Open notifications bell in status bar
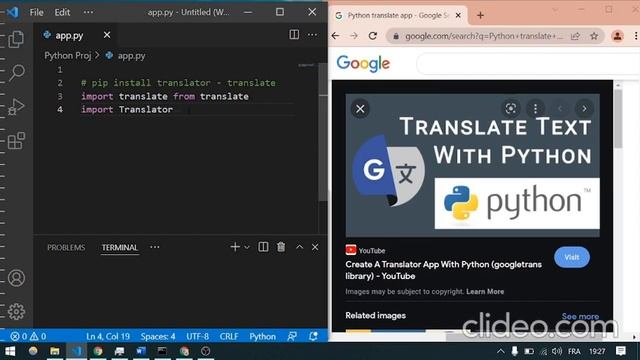 313,336
